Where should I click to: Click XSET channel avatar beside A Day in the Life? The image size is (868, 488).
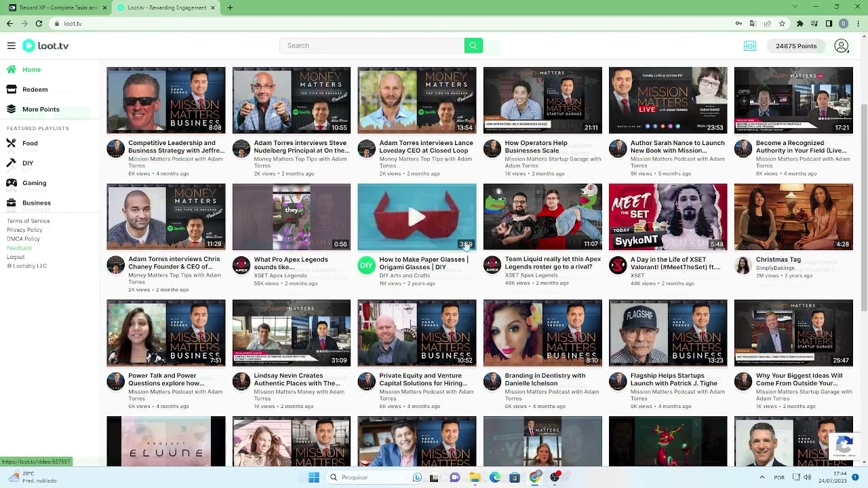[x=617, y=265]
